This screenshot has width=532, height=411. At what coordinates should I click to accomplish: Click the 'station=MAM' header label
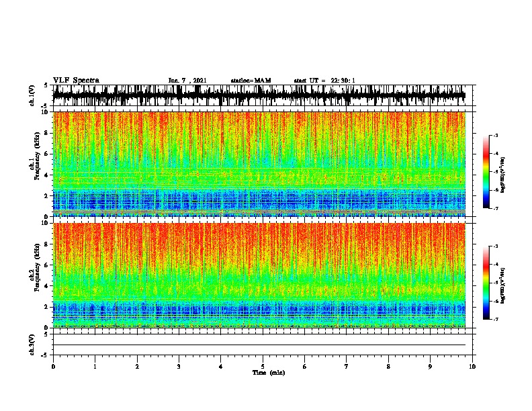point(251,81)
